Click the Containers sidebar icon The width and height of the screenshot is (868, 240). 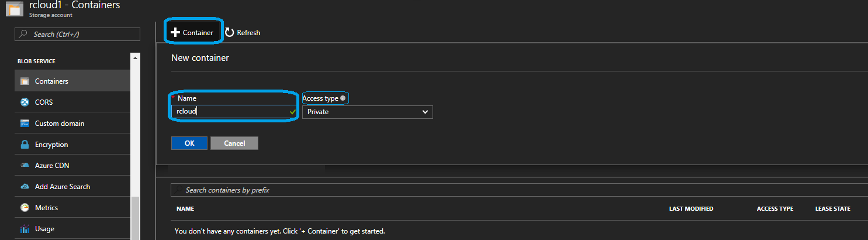[25, 81]
